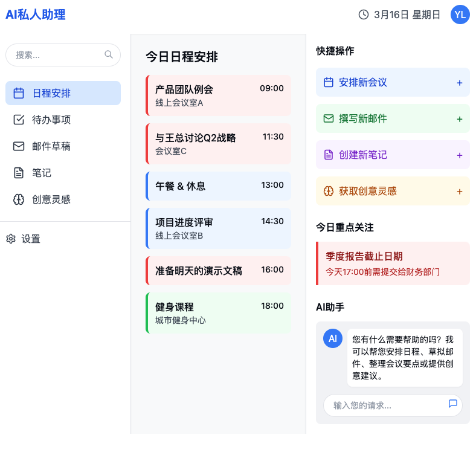Image resolution: width=476 pixels, height=458 pixels.
Task: Click the 创建新笔记 quick action
Action: [x=393, y=155]
